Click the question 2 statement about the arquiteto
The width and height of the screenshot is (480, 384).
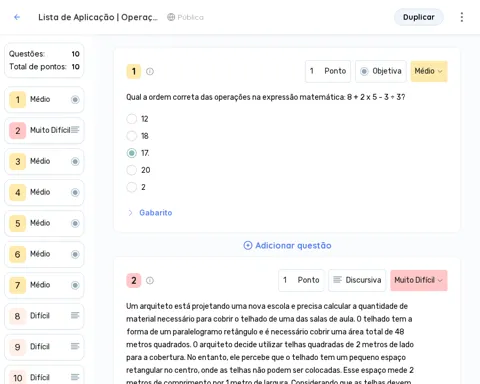coord(270,343)
